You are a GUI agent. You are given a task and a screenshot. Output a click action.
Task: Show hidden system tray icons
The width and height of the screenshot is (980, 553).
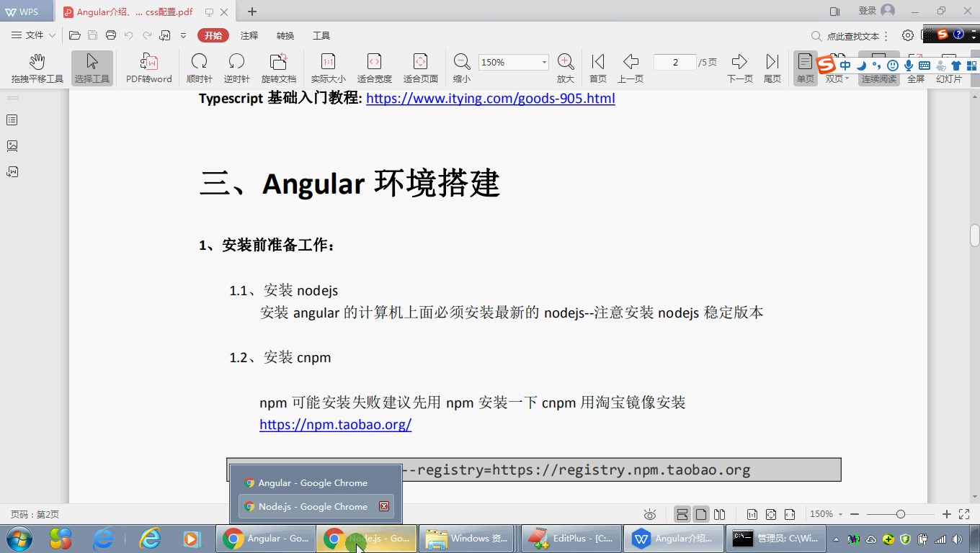836,539
